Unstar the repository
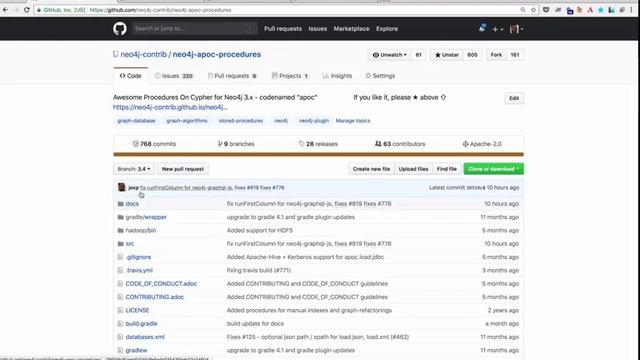 click(x=447, y=55)
